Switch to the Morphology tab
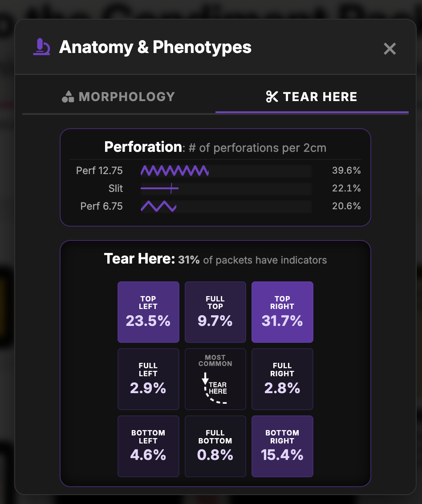This screenshot has width=422, height=504. (118, 97)
